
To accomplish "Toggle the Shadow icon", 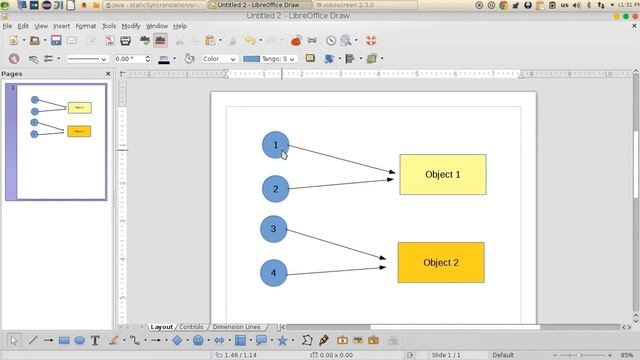I will point(310,58).
